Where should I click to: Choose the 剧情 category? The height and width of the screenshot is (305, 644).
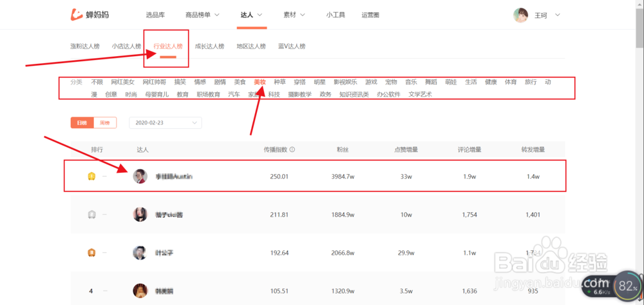220,82
